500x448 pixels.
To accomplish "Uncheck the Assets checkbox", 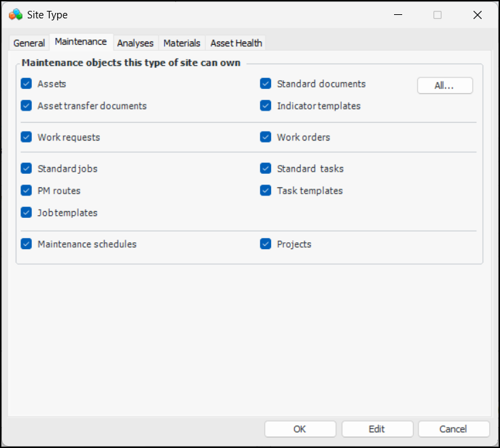I will [x=26, y=84].
